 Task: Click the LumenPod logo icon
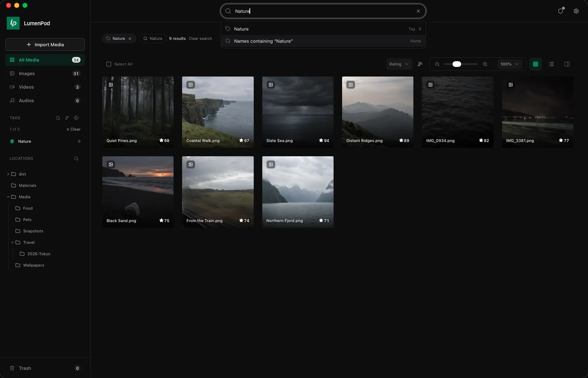[13, 23]
